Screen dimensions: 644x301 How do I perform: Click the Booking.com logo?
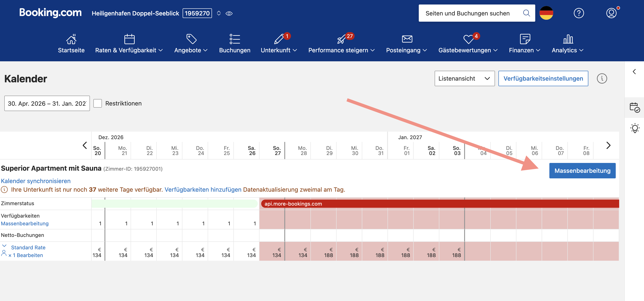point(50,12)
